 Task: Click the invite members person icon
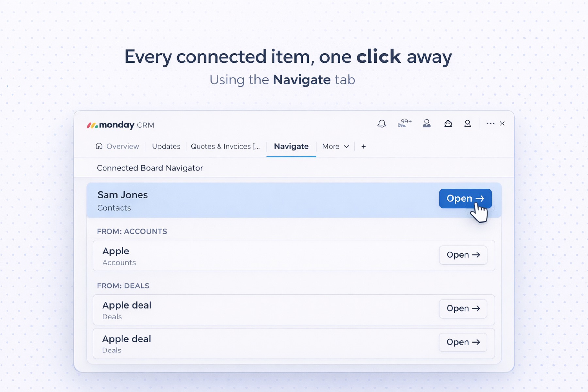[427, 123]
